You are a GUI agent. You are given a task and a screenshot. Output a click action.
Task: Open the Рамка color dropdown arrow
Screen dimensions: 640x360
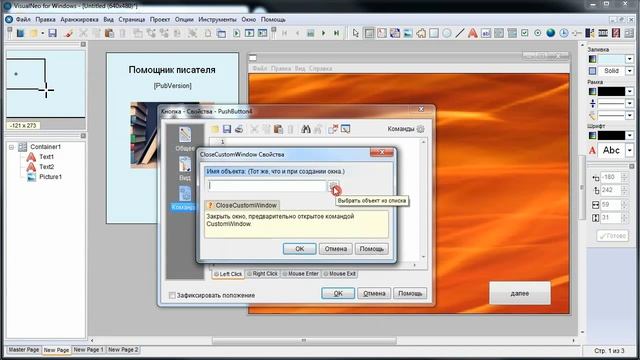pyautogui.click(x=629, y=91)
